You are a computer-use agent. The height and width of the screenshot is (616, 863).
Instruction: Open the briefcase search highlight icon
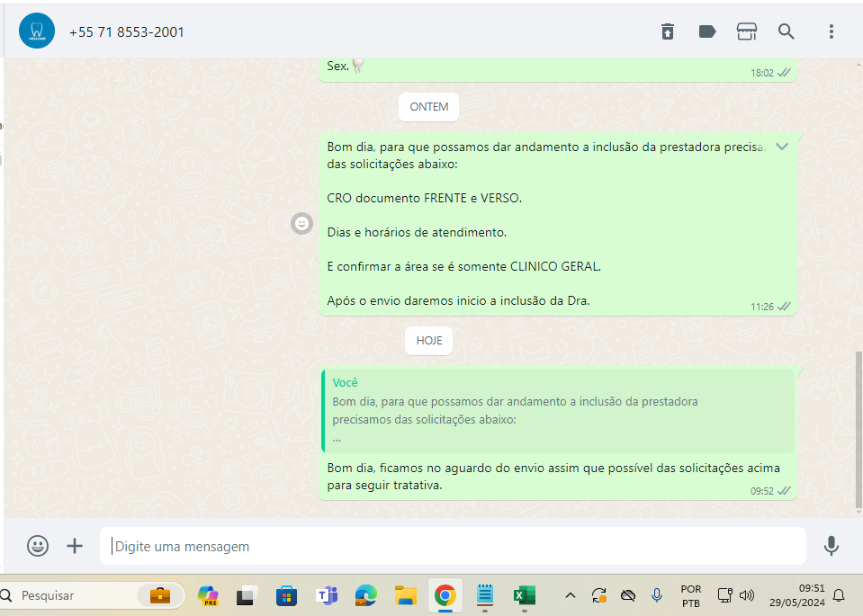point(160,595)
